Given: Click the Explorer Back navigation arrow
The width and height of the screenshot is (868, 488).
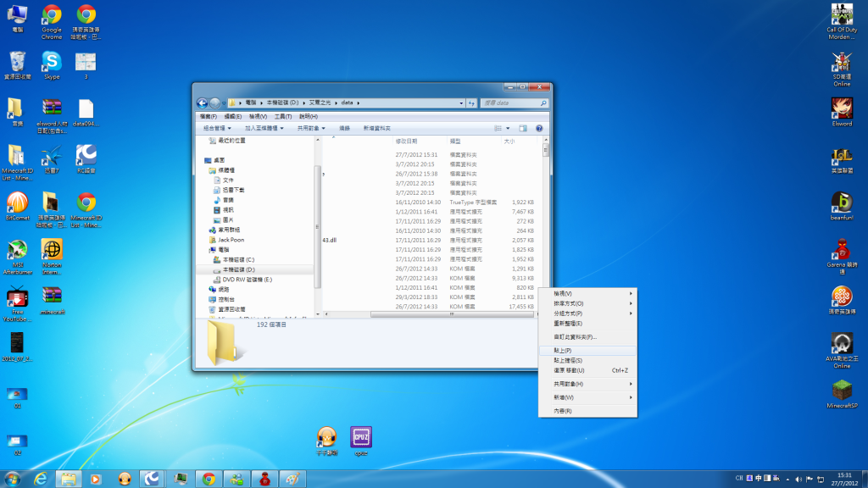Looking at the screenshot, I should point(203,103).
